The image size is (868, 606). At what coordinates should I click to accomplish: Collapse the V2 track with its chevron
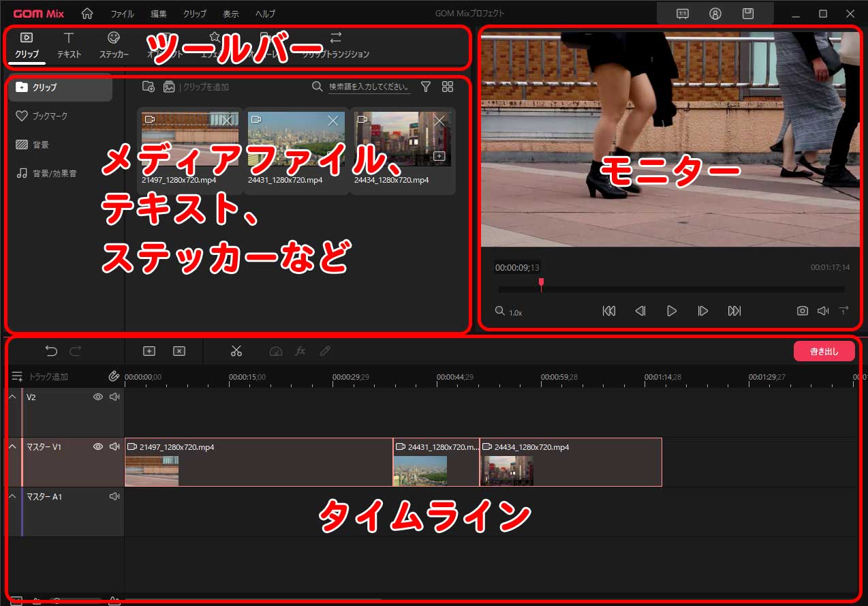tap(11, 396)
